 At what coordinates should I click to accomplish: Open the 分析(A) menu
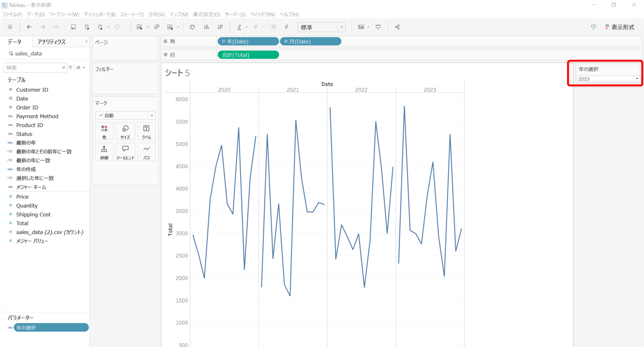pyautogui.click(x=156, y=14)
